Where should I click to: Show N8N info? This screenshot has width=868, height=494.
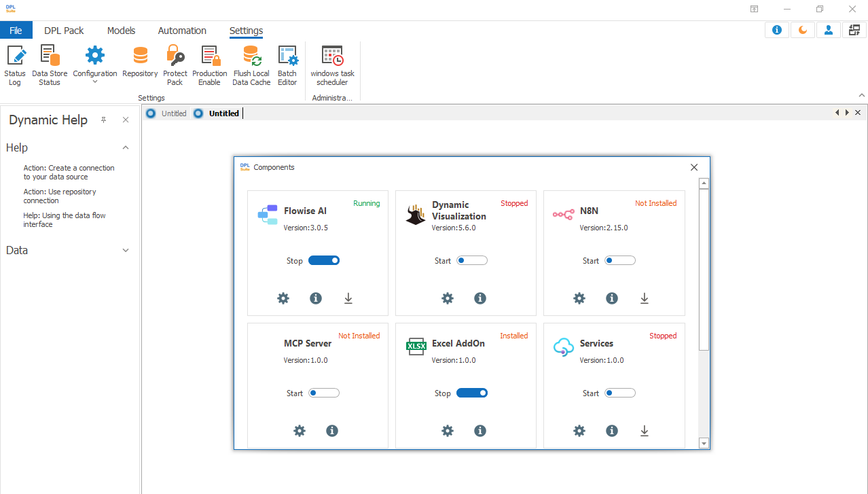tap(612, 298)
